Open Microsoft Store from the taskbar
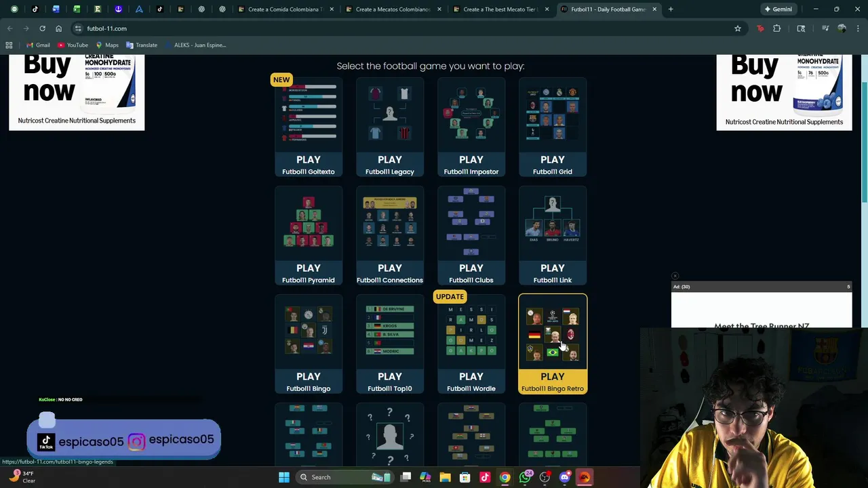This screenshot has width=868, height=488. point(465,477)
